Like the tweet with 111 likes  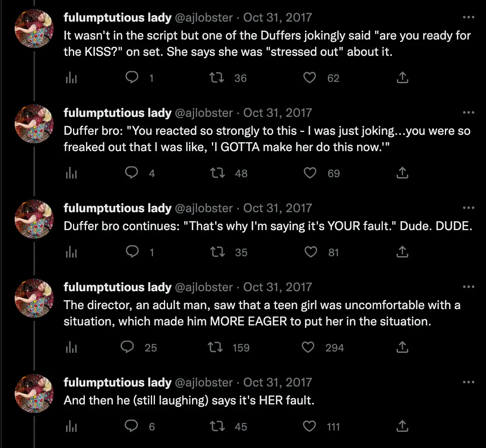tap(309, 426)
